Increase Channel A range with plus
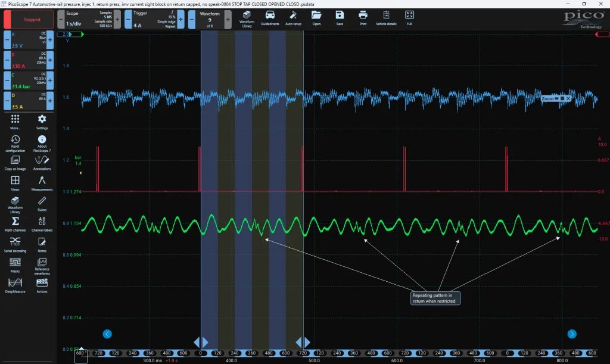Screen dimensions: 610x364 click(50, 40)
